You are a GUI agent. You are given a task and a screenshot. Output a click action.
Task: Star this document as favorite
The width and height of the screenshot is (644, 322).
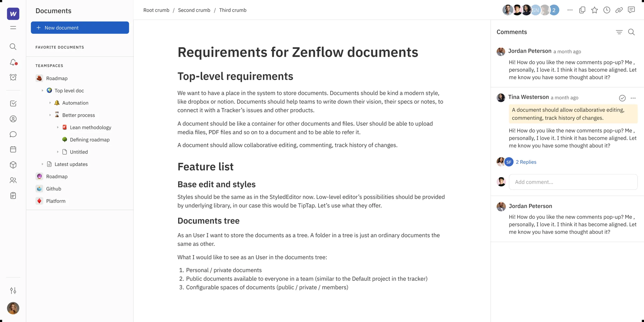pyautogui.click(x=594, y=10)
